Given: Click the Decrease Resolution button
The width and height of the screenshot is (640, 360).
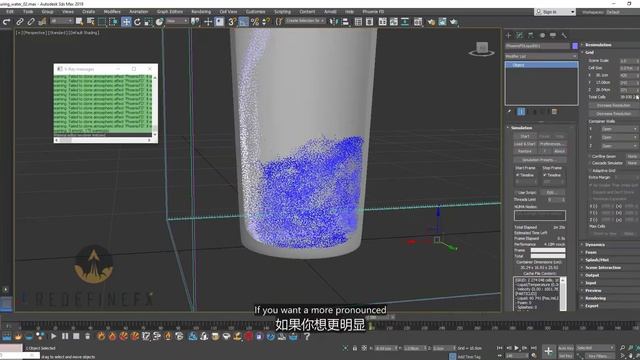Looking at the screenshot, I should coord(613,113).
